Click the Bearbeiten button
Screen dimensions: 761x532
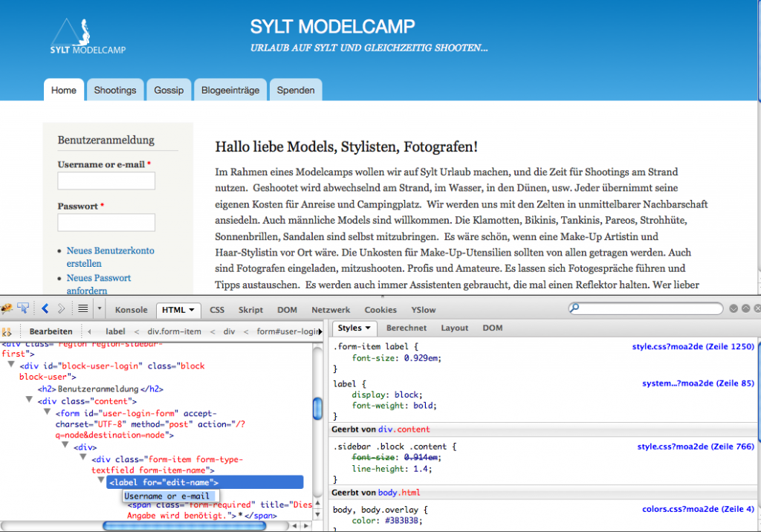51,331
